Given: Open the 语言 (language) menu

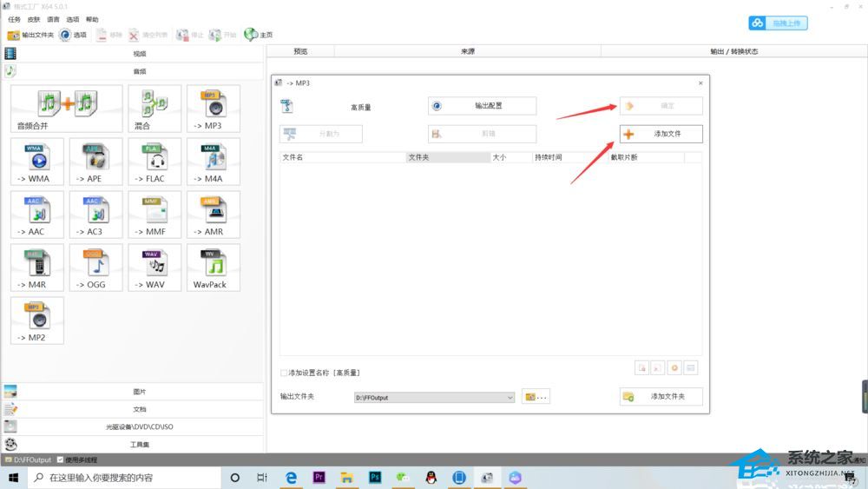Looking at the screenshot, I should click(54, 19).
